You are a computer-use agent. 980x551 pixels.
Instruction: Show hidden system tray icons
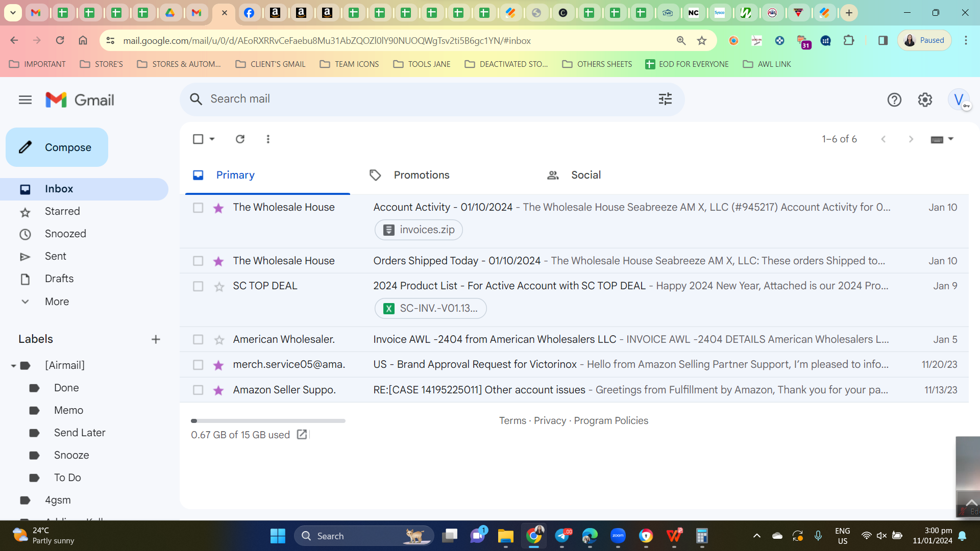click(757, 536)
